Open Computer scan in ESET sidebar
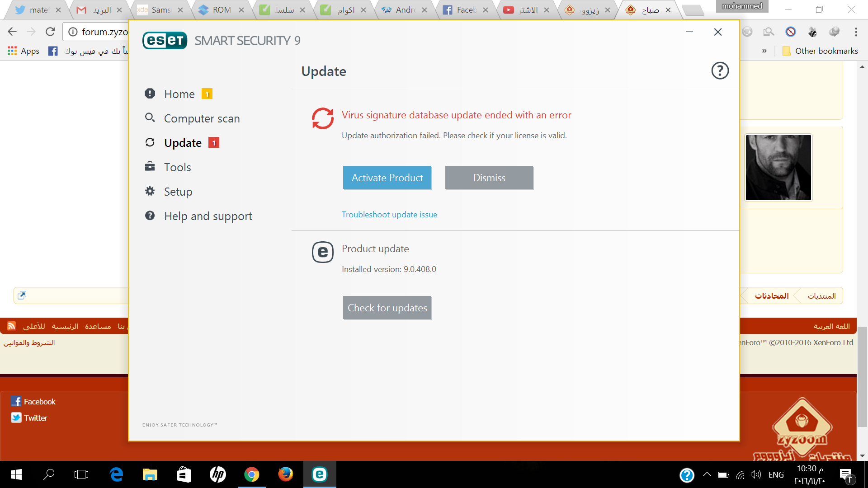 coord(202,118)
